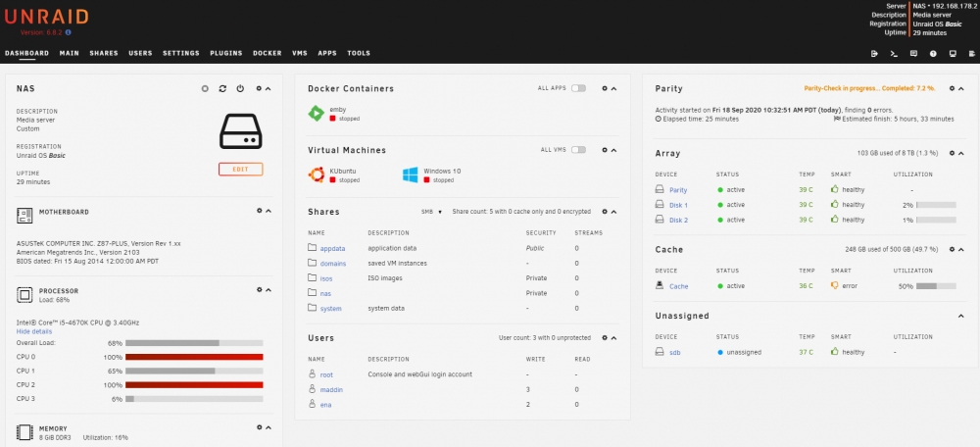Open the MAIN menu tab
Screen dimensions: 980x447
tap(70, 53)
